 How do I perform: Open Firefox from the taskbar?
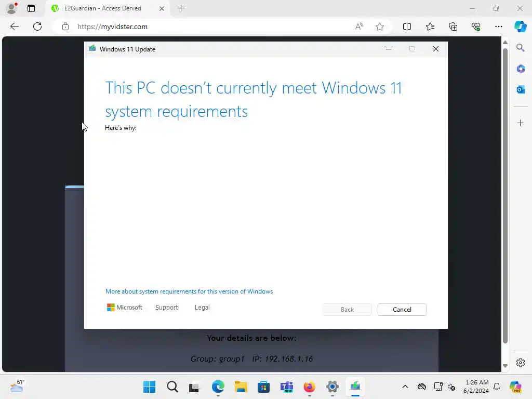coord(310,387)
